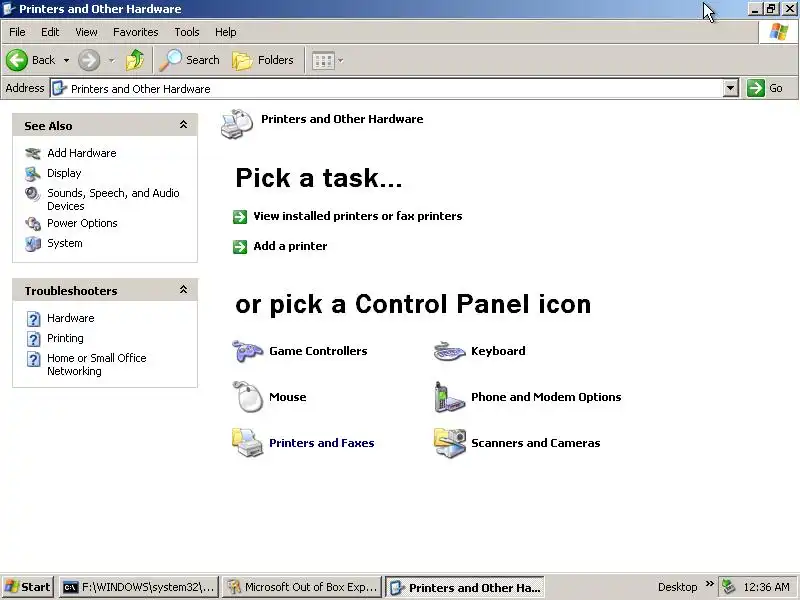Click the Phone and Modem Options icon

(449, 396)
